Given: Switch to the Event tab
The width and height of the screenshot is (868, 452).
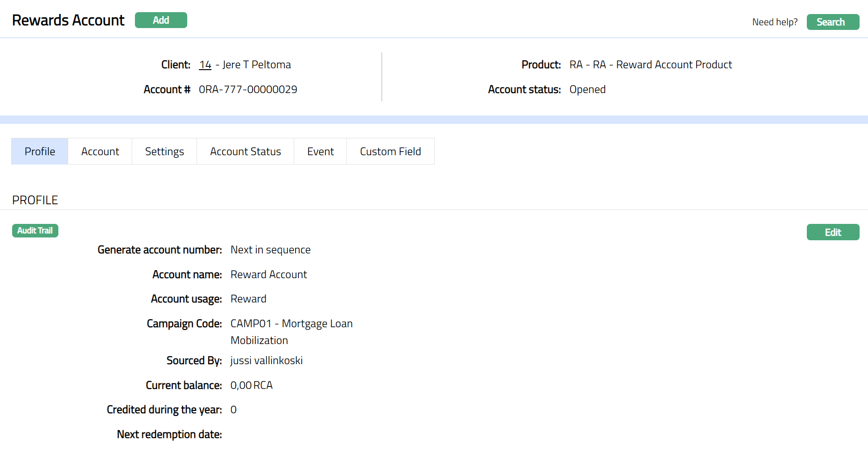Looking at the screenshot, I should (x=320, y=151).
